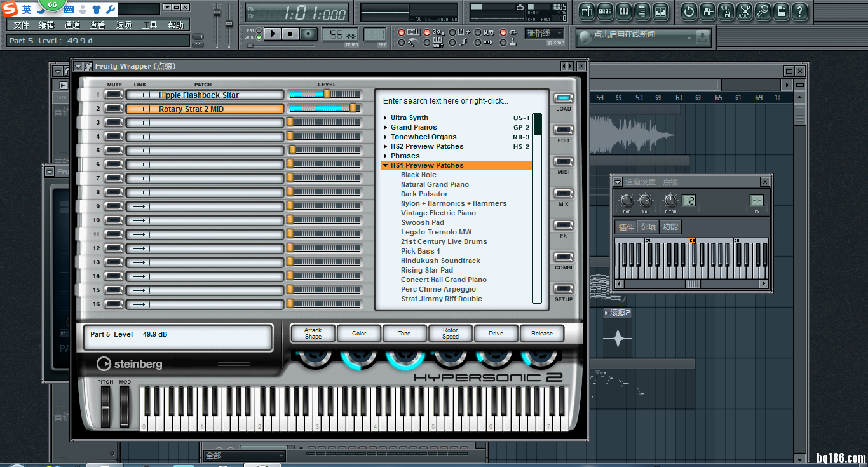
Task: Click the Rotor Speed hyper knob button
Action: tap(451, 334)
